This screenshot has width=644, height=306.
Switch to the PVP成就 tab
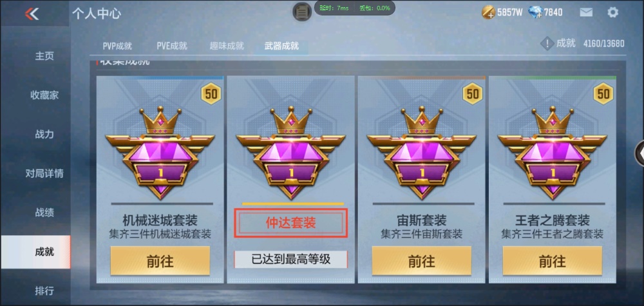click(x=117, y=46)
